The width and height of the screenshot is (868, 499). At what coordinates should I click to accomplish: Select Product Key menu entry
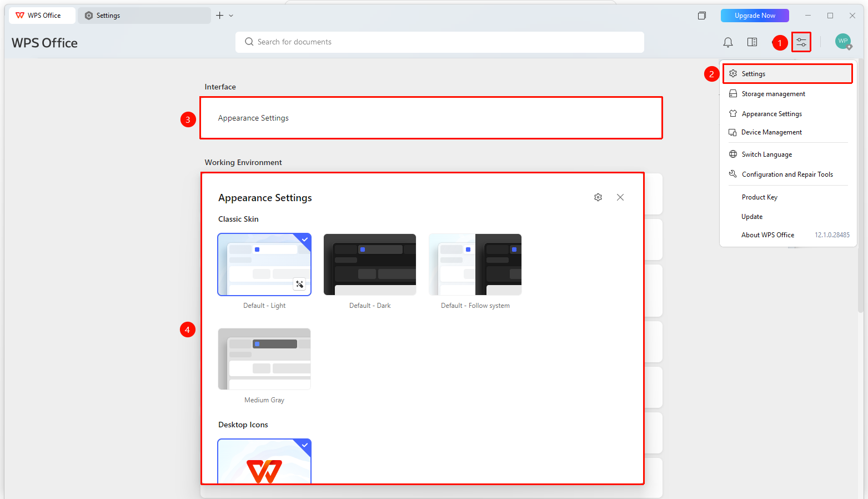(x=787, y=197)
